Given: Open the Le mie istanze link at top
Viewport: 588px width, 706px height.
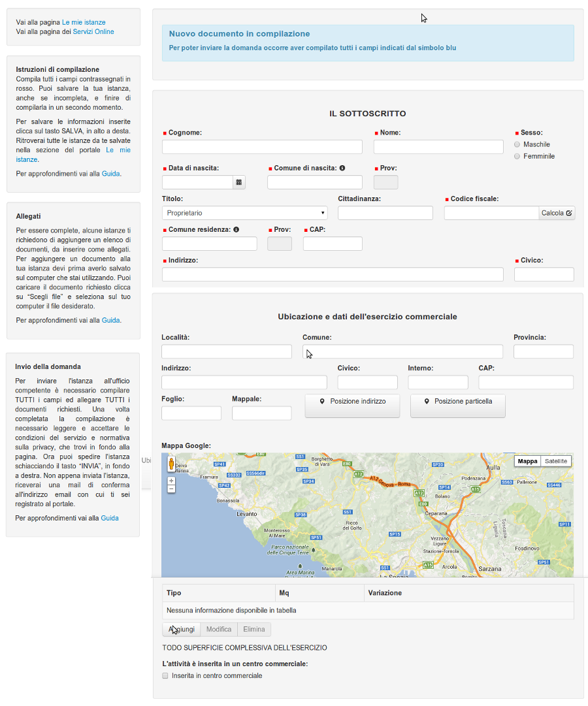Looking at the screenshot, I should 84,22.
